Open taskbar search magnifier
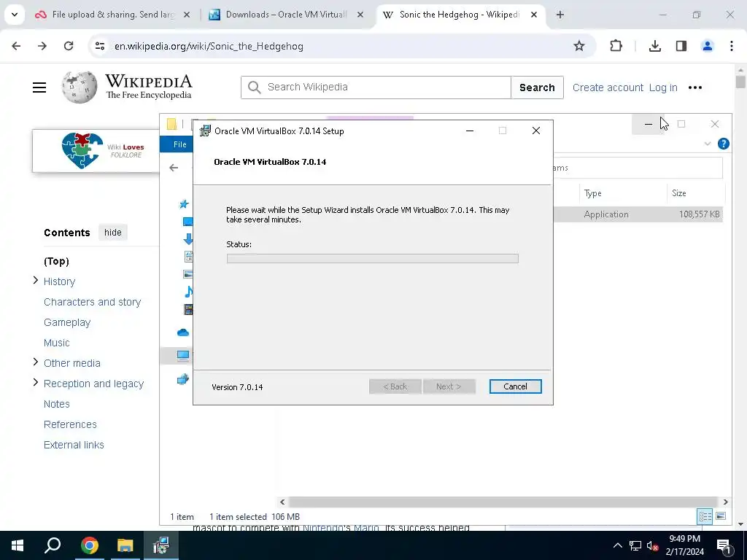 [x=53, y=545]
